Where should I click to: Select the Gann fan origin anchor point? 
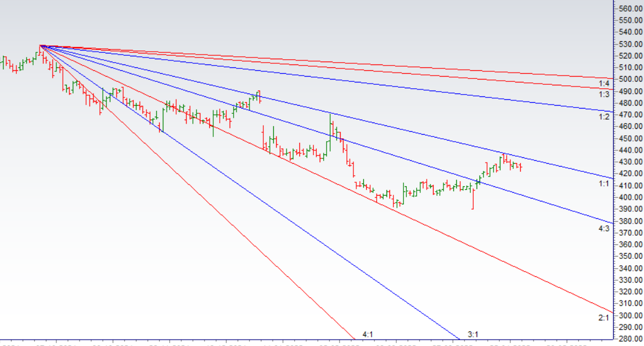tap(40, 45)
